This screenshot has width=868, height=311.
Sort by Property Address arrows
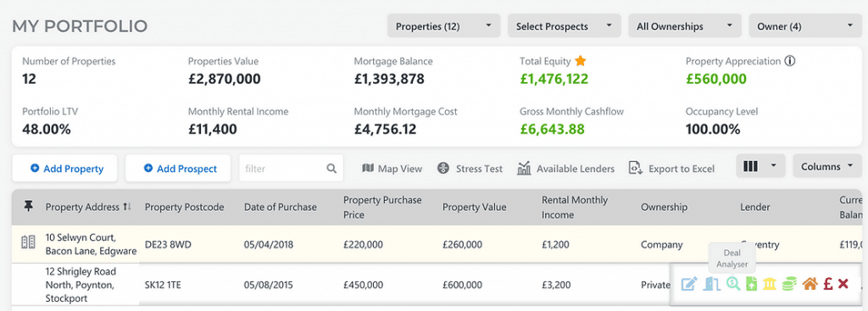coord(127,207)
